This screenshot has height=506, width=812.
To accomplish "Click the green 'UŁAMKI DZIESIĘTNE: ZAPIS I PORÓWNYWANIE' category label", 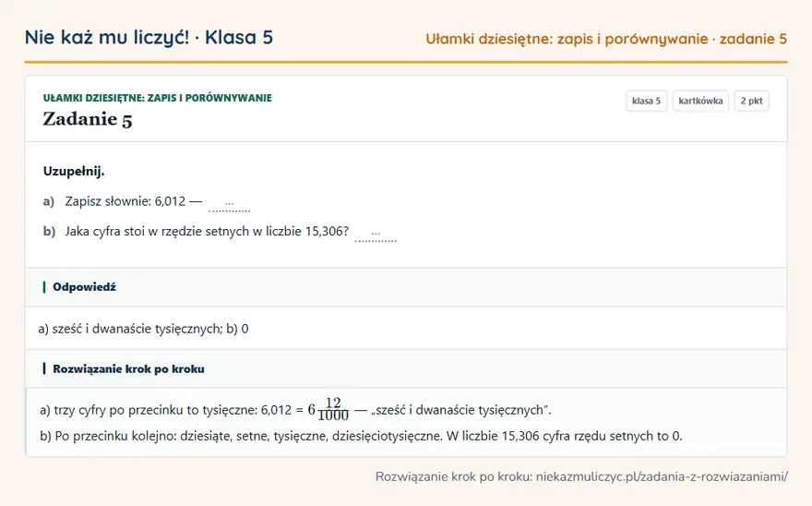I will coord(158,98).
